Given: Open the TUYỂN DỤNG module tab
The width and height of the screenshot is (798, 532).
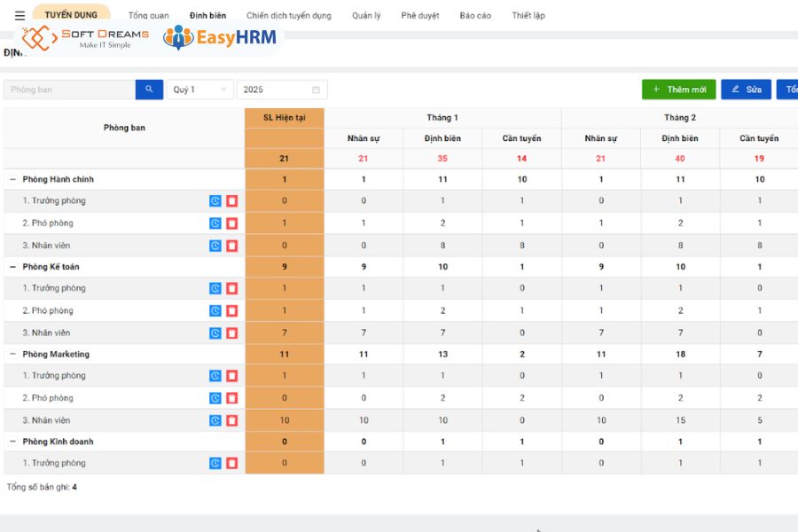Looking at the screenshot, I should [71, 15].
